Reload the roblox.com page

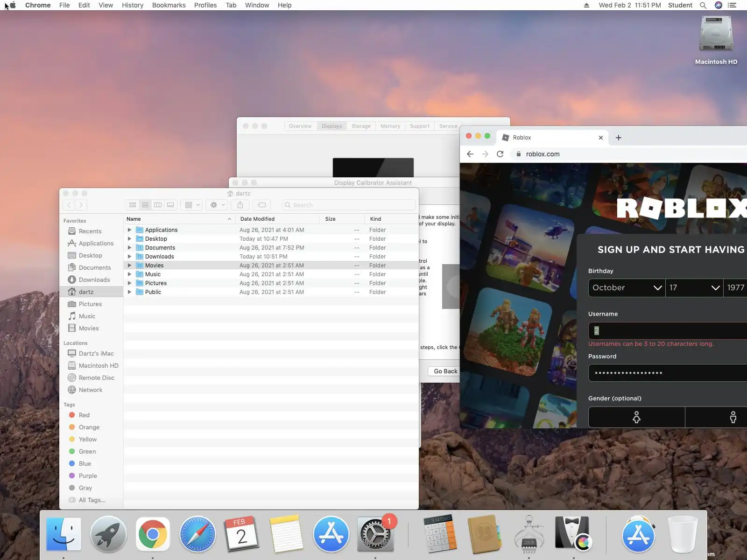(x=500, y=154)
